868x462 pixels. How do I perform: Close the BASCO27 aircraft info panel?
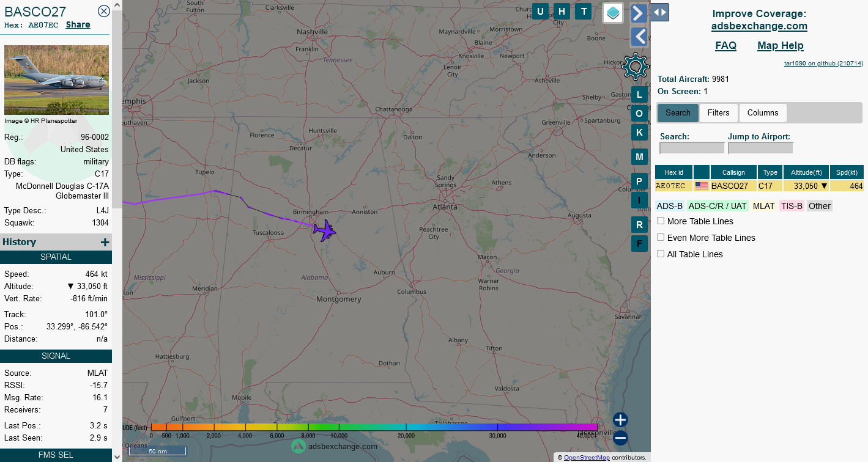104,10
